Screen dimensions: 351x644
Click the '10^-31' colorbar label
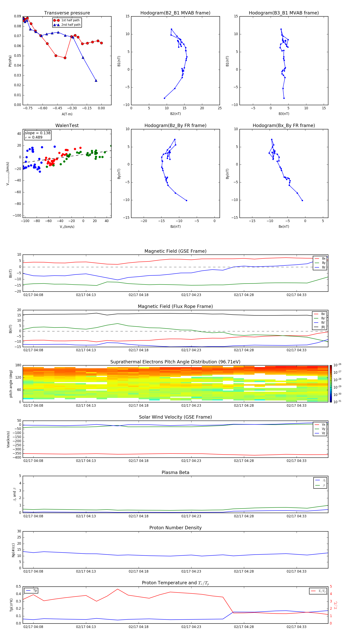pyautogui.click(x=337, y=402)
